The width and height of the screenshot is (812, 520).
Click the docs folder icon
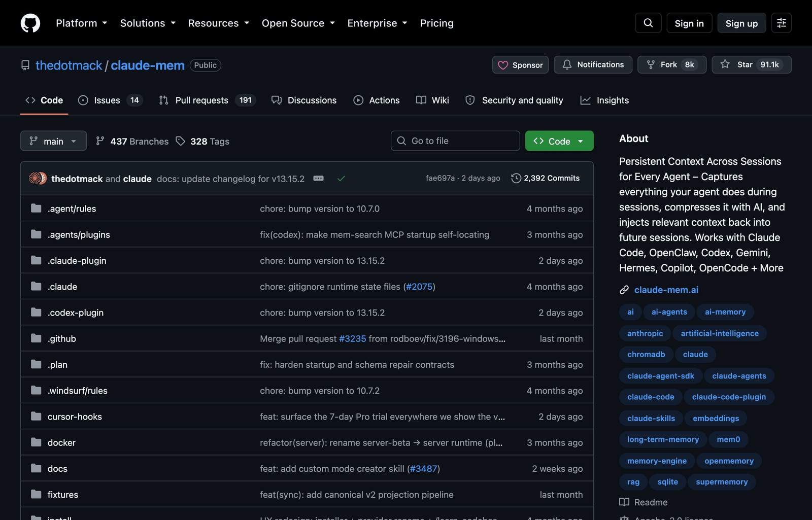point(36,468)
